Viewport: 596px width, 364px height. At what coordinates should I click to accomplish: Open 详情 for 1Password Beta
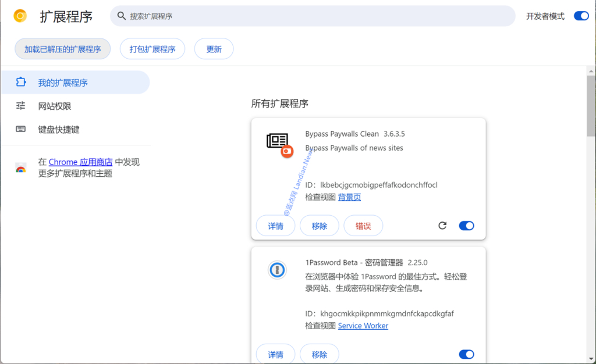[275, 354]
